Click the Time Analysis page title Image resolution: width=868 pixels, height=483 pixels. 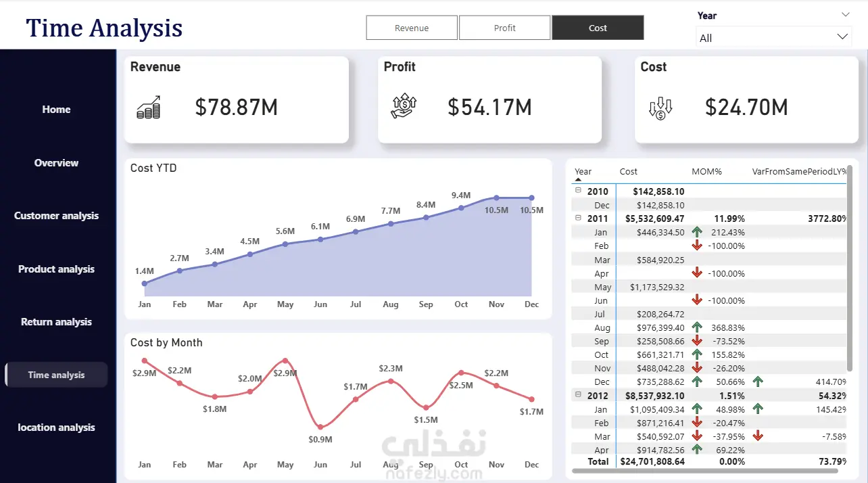104,28
